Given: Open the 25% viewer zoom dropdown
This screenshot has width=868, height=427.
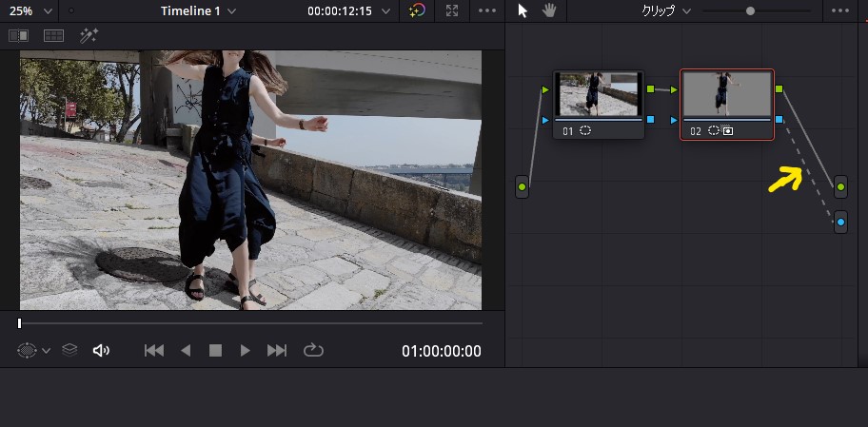Looking at the screenshot, I should [31, 11].
